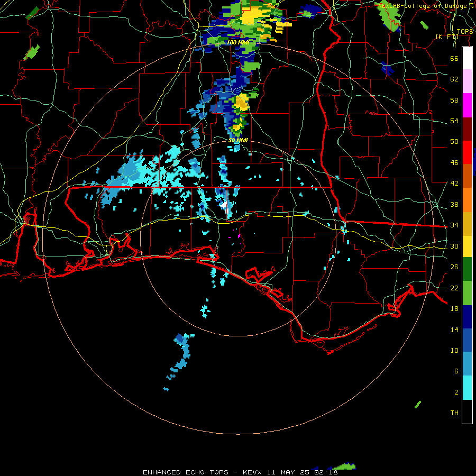Select the bright red 46-50 kft swatch
476x476 pixels.
coord(467,152)
